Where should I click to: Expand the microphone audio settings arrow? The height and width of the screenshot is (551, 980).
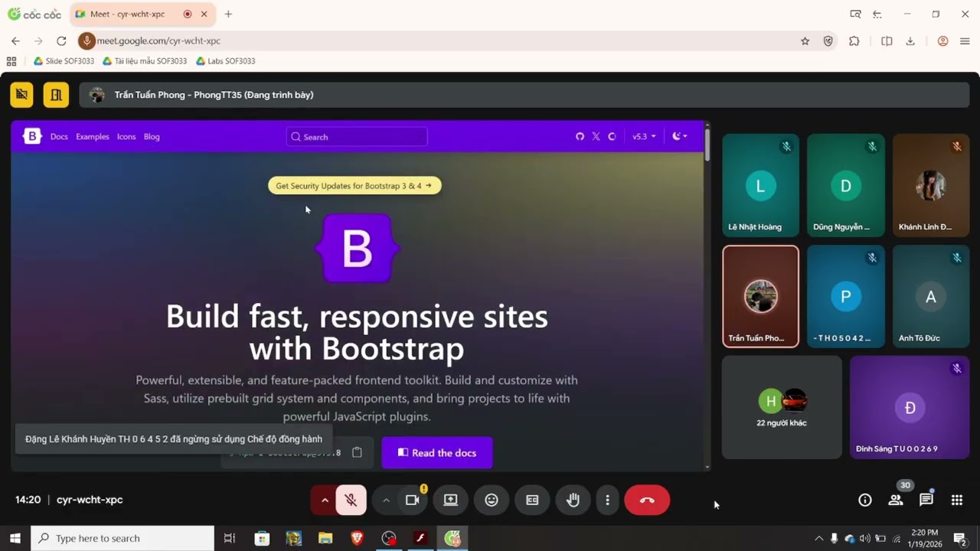pyautogui.click(x=325, y=500)
